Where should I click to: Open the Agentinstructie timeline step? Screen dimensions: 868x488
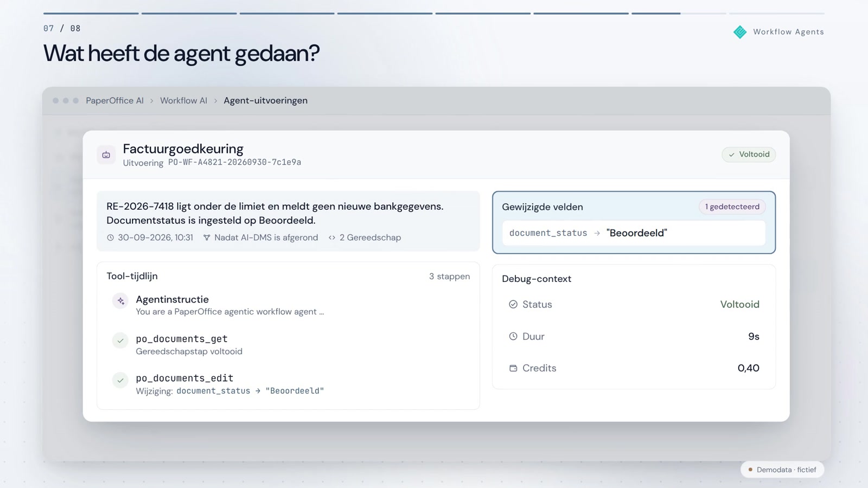click(x=288, y=305)
